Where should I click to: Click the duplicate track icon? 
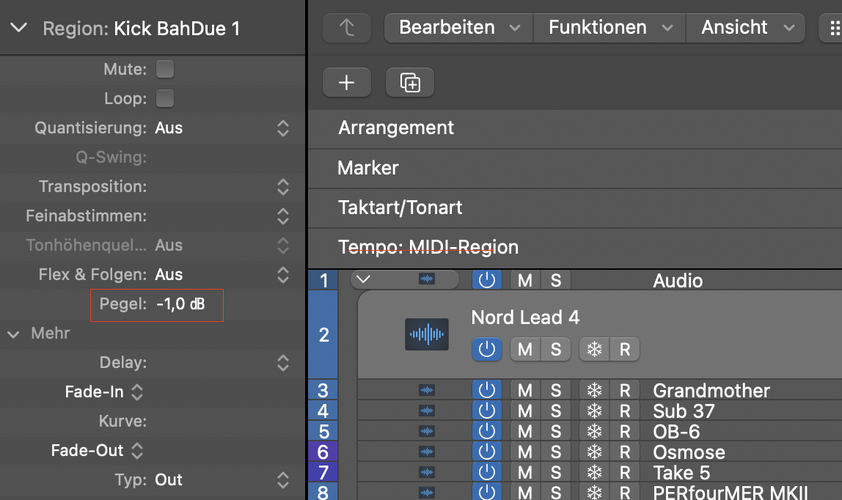pyautogui.click(x=410, y=83)
